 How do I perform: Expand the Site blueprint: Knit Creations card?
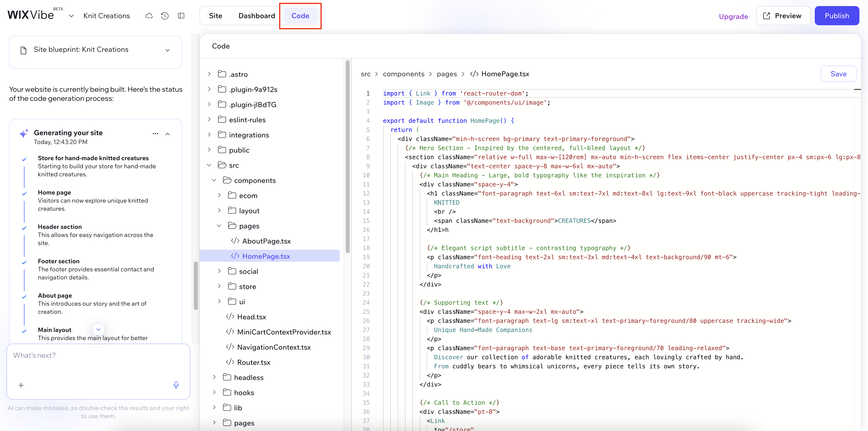[x=168, y=50]
